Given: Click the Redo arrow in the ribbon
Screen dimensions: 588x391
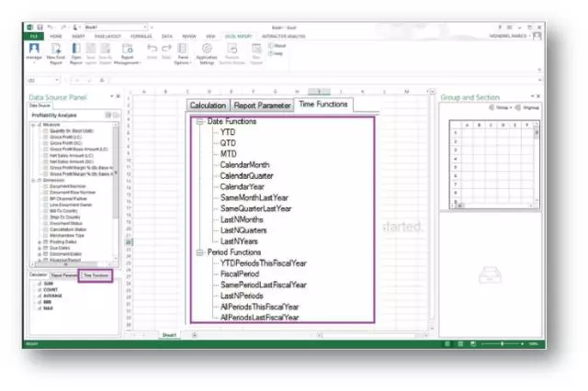Looking at the screenshot, I should tap(167, 48).
